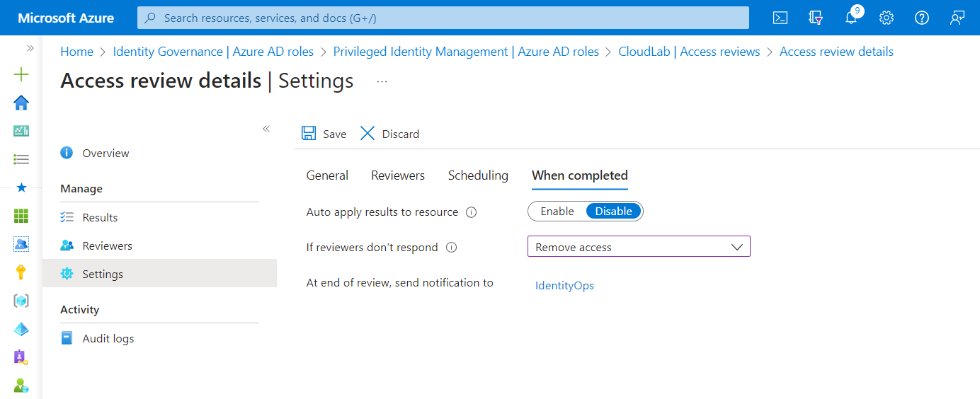
Task: Open notifications bell showing 9 alerts
Action: coord(852,17)
